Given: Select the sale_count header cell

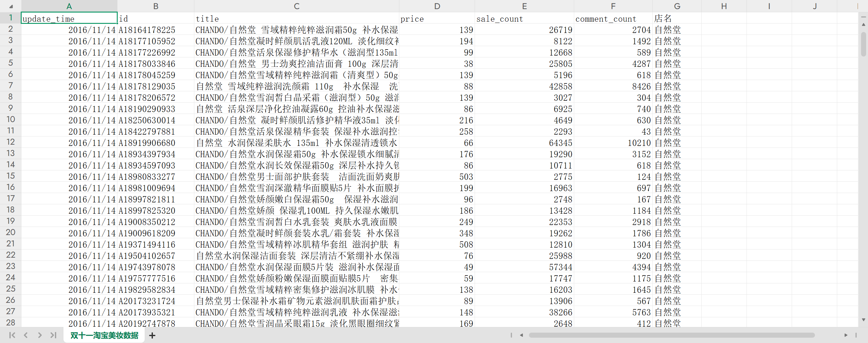Looking at the screenshot, I should [x=524, y=18].
